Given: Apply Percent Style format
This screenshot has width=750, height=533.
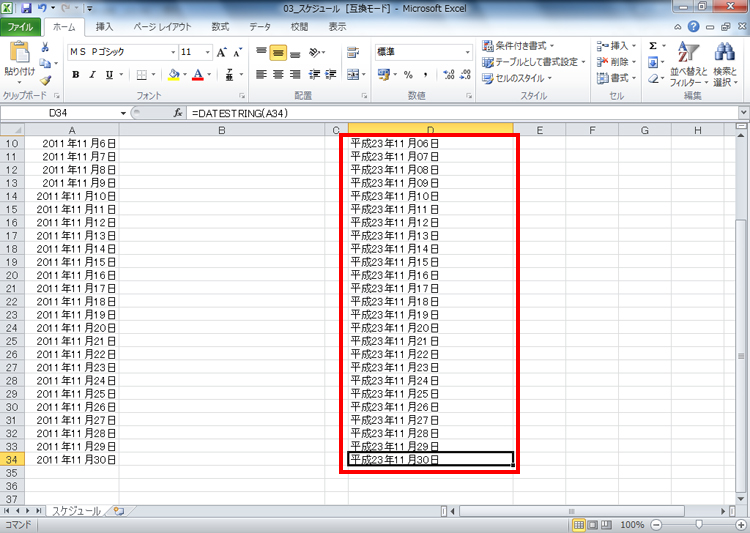Looking at the screenshot, I should coord(408,75).
